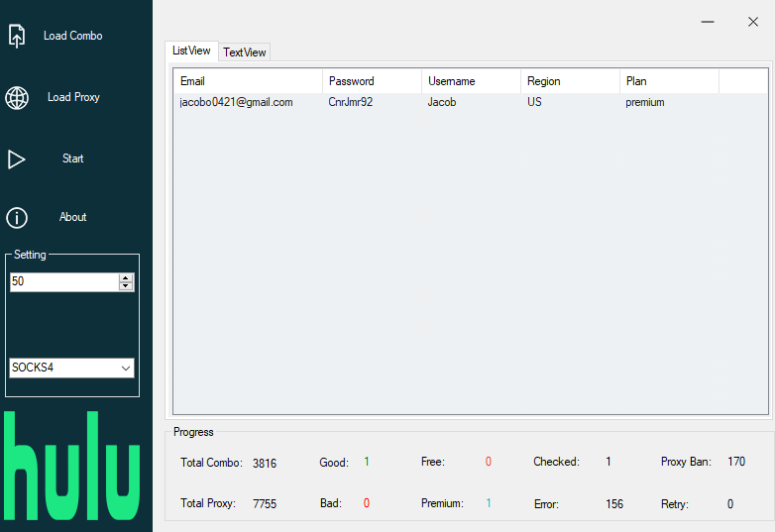Switch to the TextView tab
Screen dimensions: 775x532
click(x=244, y=53)
